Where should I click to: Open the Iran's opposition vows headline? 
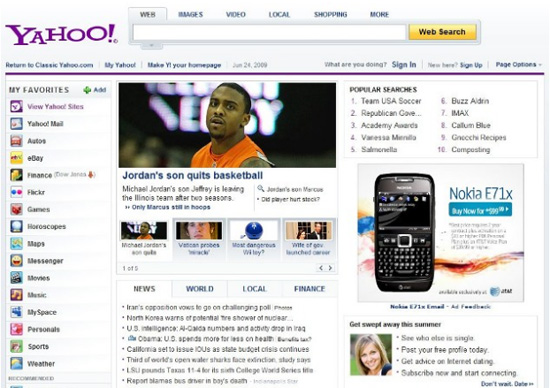click(x=199, y=307)
